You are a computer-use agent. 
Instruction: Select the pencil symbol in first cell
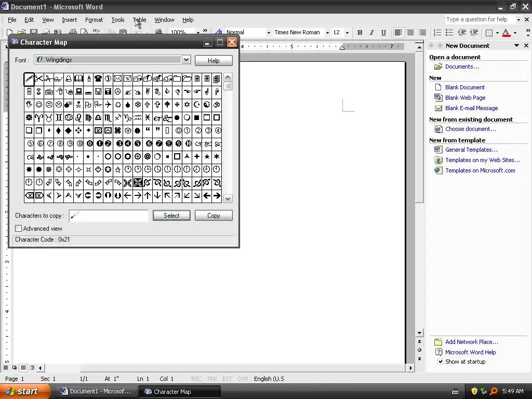[x=29, y=79]
